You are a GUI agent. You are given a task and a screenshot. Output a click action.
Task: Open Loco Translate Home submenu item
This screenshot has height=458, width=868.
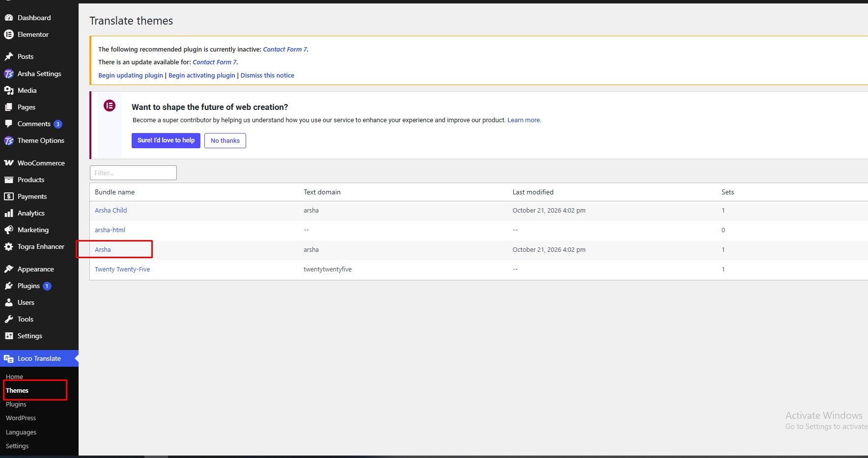point(14,377)
